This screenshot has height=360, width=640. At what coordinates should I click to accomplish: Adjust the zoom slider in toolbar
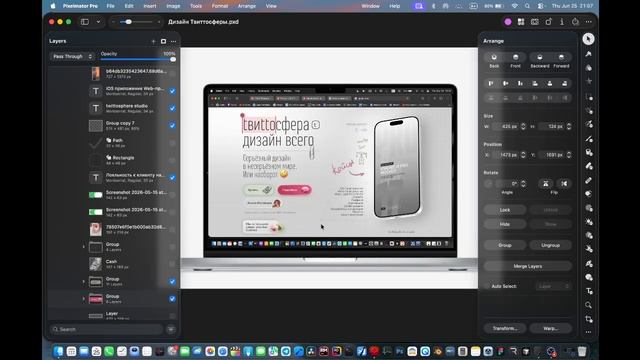click(x=136, y=22)
